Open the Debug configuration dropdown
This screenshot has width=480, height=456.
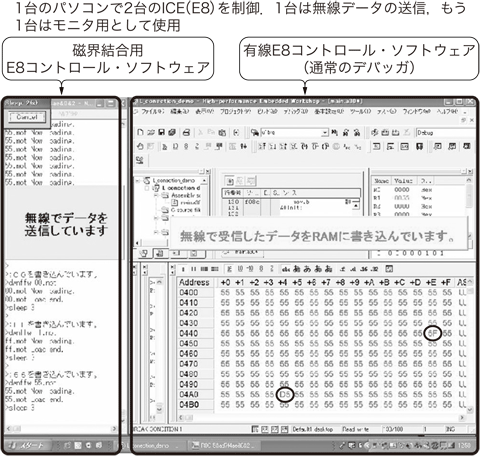tap(446, 132)
